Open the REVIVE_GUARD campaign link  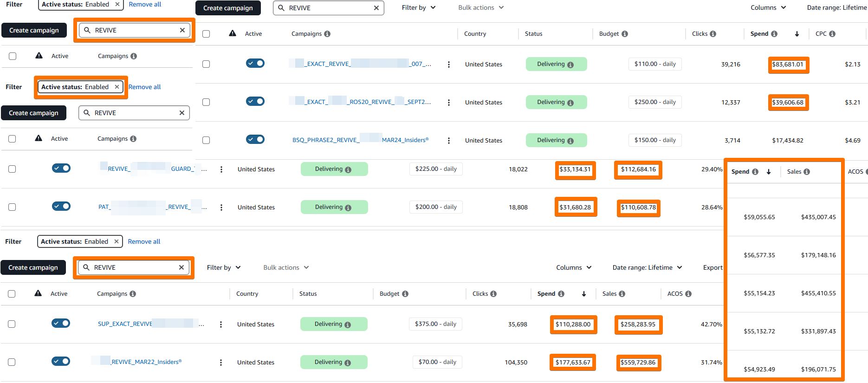pos(153,169)
